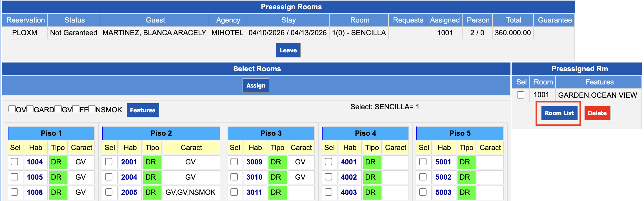
Task: Check the box for room 2005
Action: [x=109, y=192]
